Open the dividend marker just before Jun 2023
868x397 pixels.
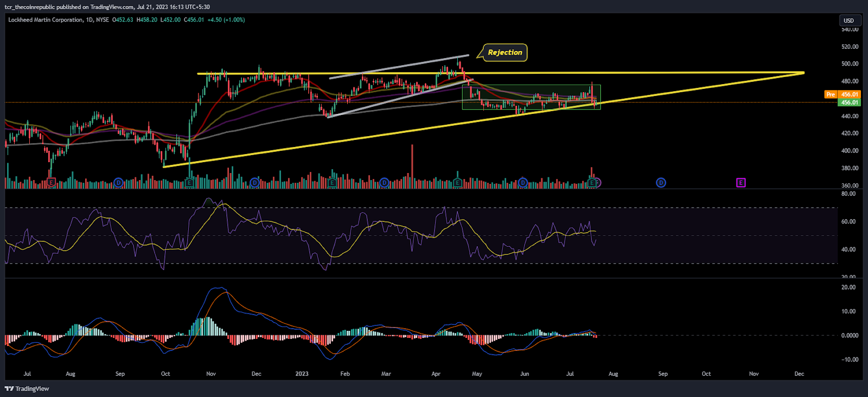point(522,183)
